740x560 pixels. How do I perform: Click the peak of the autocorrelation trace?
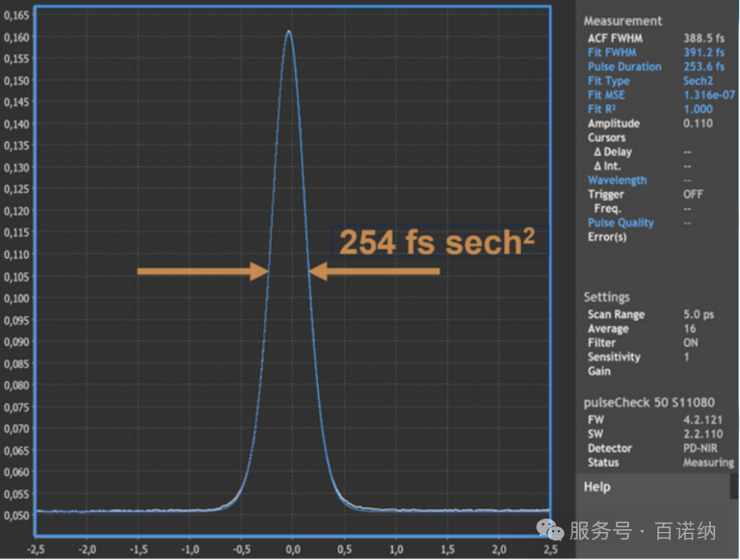(288, 32)
